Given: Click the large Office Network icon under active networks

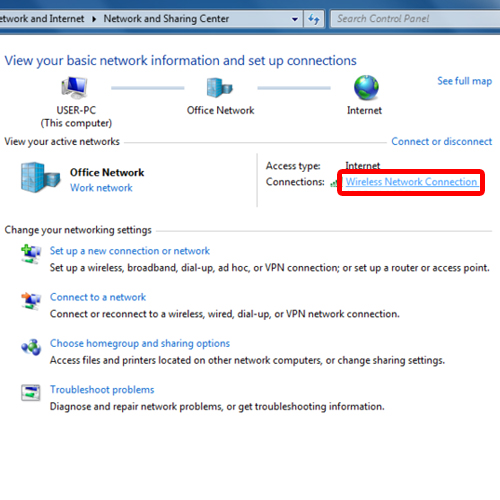Looking at the screenshot, I should [40, 178].
